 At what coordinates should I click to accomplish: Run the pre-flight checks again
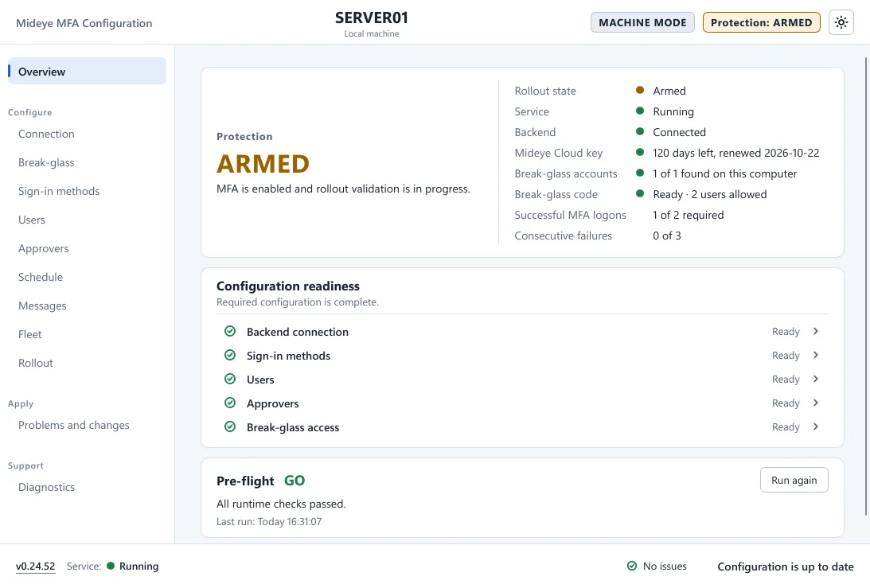794,480
